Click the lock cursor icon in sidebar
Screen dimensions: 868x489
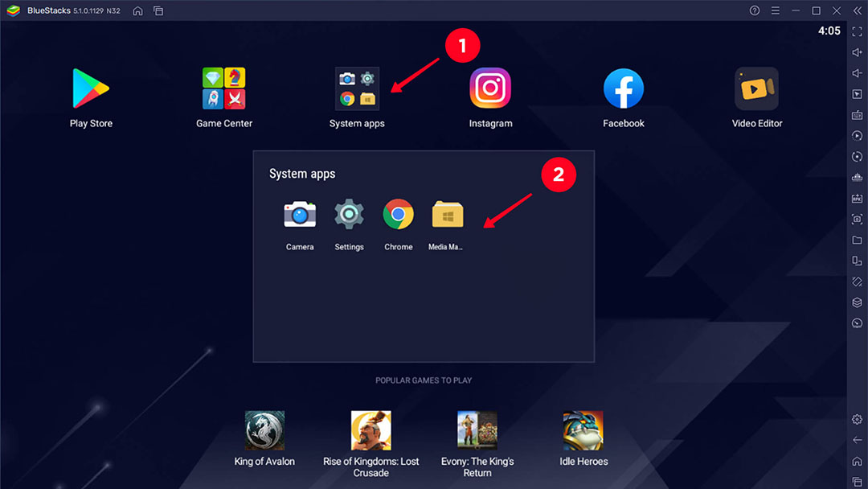857,94
